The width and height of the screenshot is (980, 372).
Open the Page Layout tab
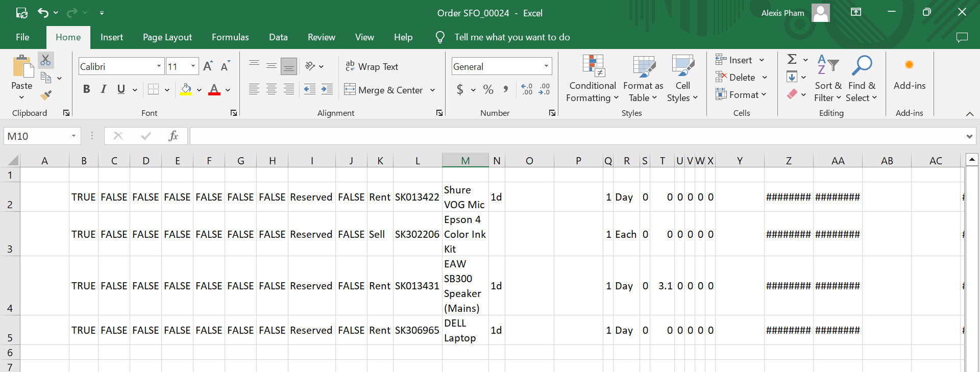click(x=167, y=37)
